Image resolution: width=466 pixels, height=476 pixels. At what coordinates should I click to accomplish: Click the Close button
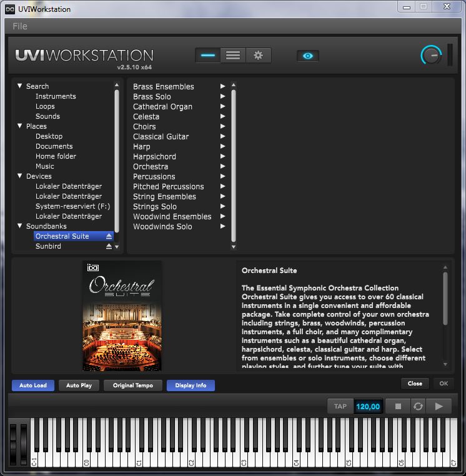[x=415, y=384]
